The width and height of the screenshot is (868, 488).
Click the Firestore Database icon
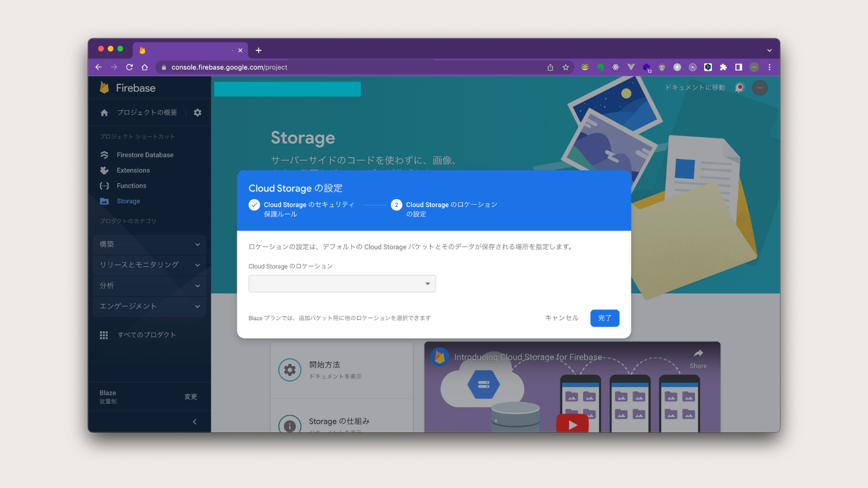click(x=104, y=155)
